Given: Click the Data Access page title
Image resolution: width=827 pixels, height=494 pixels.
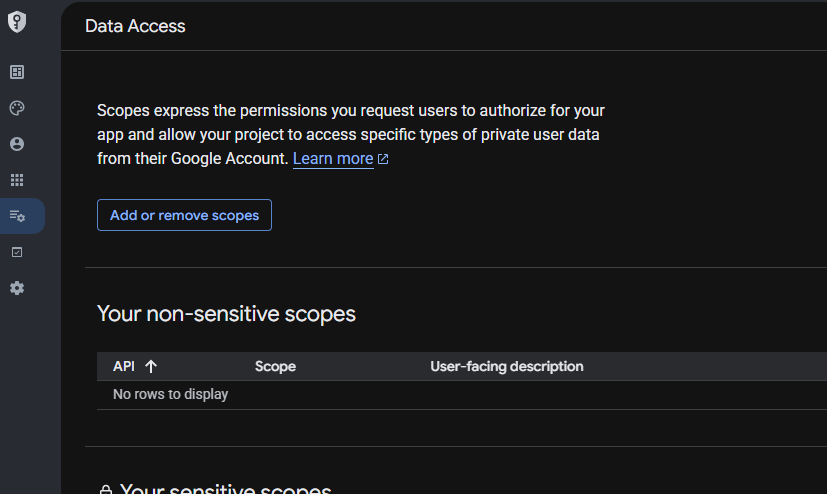Looking at the screenshot, I should tap(135, 26).
